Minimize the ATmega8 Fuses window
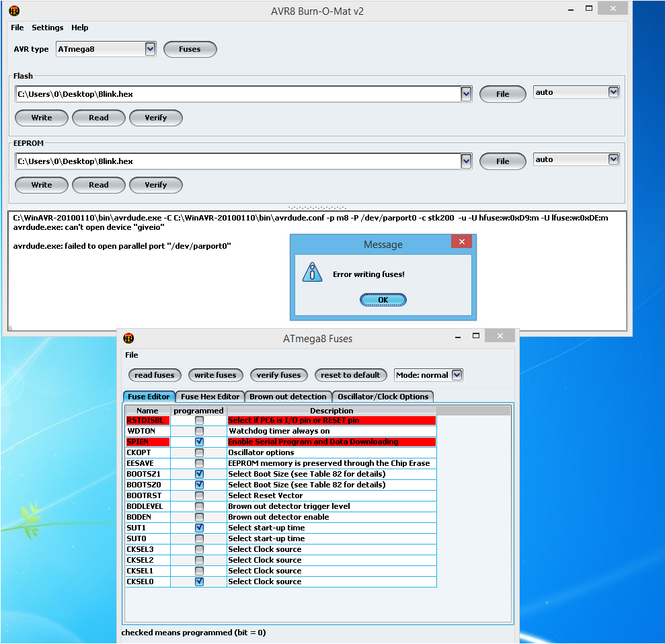Image resolution: width=665 pixels, height=644 pixels. tap(458, 337)
